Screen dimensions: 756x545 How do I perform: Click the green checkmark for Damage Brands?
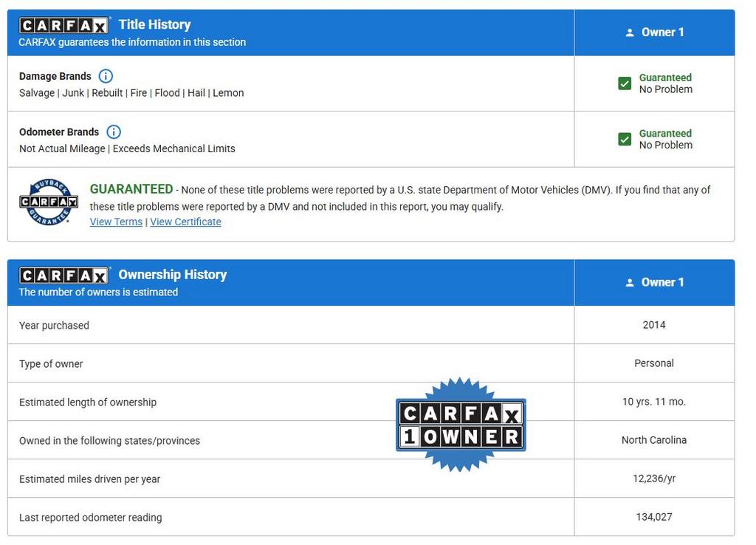[625, 83]
